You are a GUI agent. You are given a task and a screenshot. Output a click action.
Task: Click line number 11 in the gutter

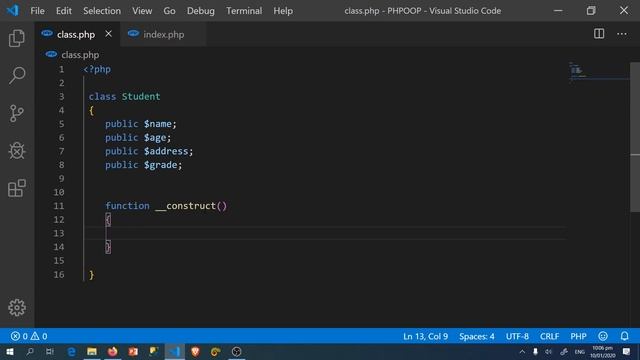pos(59,206)
